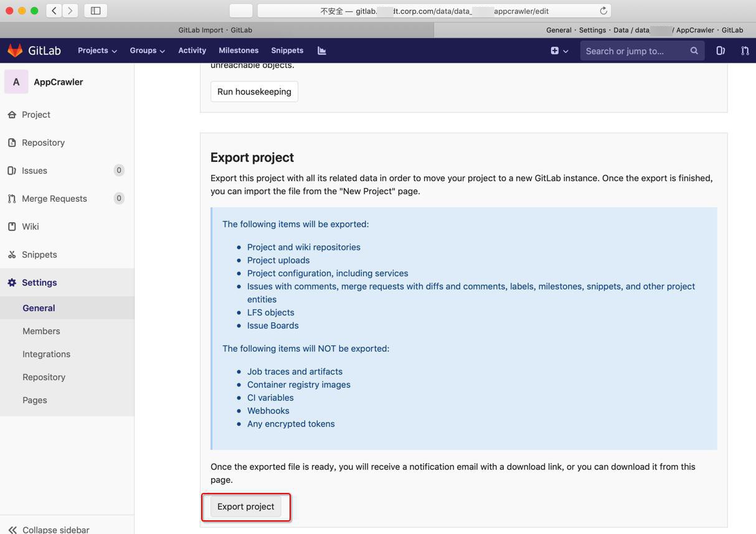
Task: Click the GitLab fox logo
Action: point(15,50)
